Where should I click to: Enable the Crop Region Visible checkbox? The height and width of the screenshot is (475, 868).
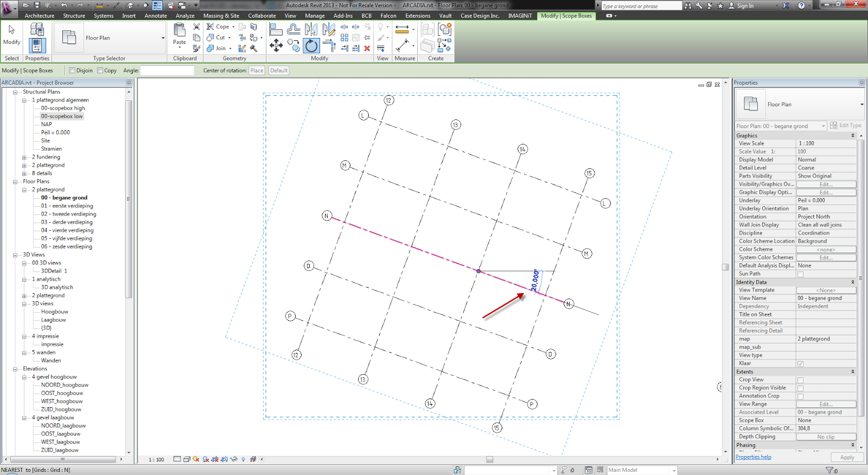coord(800,388)
